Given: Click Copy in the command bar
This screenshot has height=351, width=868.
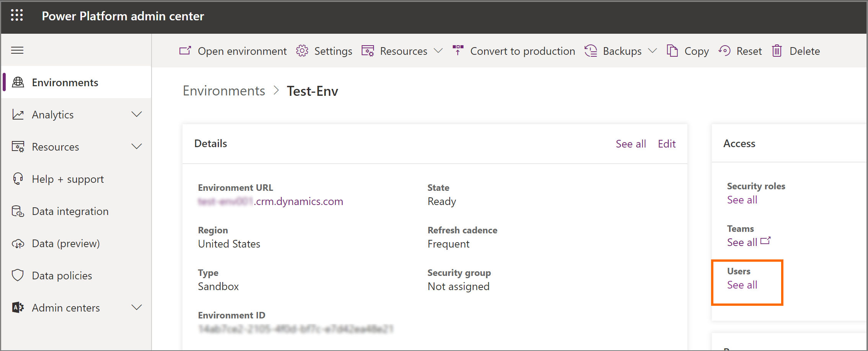Looking at the screenshot, I should [x=688, y=51].
